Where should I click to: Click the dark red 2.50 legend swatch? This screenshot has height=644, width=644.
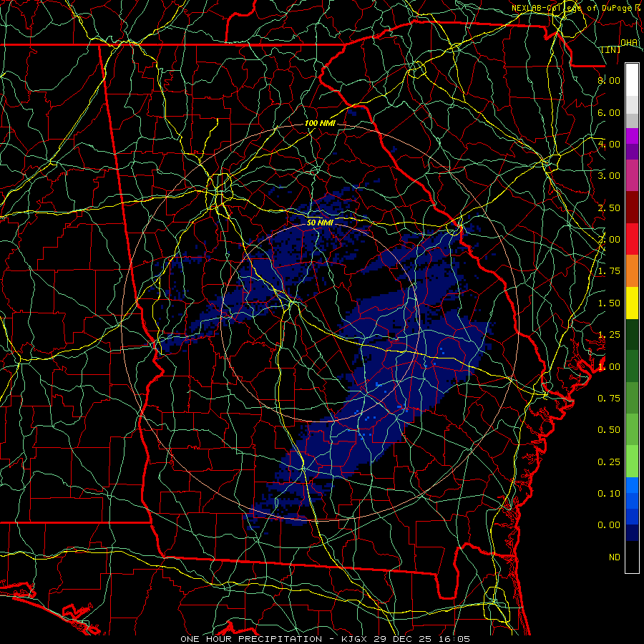pyautogui.click(x=632, y=208)
